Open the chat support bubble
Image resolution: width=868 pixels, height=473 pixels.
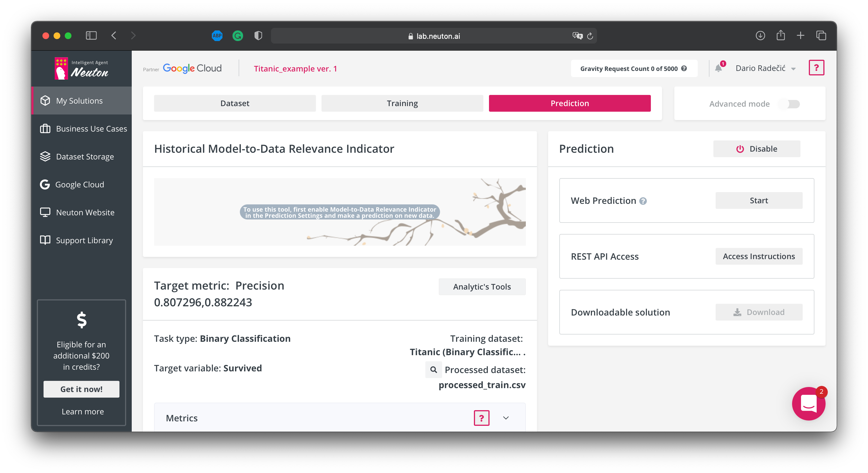(x=808, y=403)
